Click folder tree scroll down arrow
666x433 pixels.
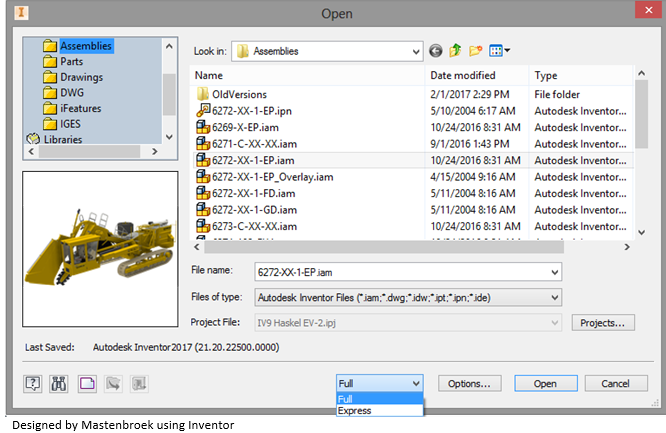tap(169, 137)
